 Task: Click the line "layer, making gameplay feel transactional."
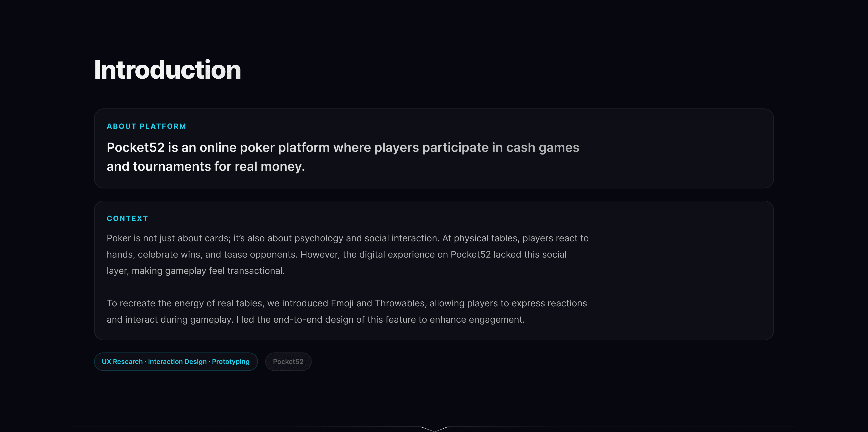[196, 271]
